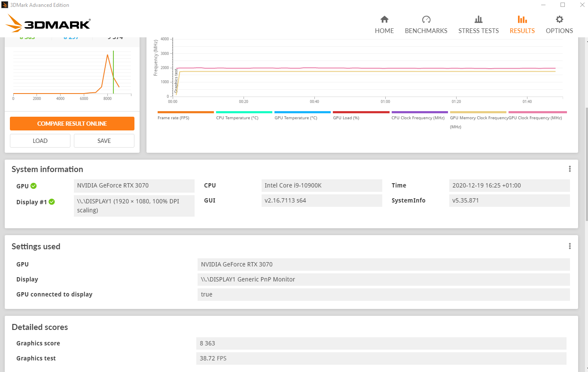
Task: Open Benchmarks via the gauge icon
Action: tap(426, 20)
